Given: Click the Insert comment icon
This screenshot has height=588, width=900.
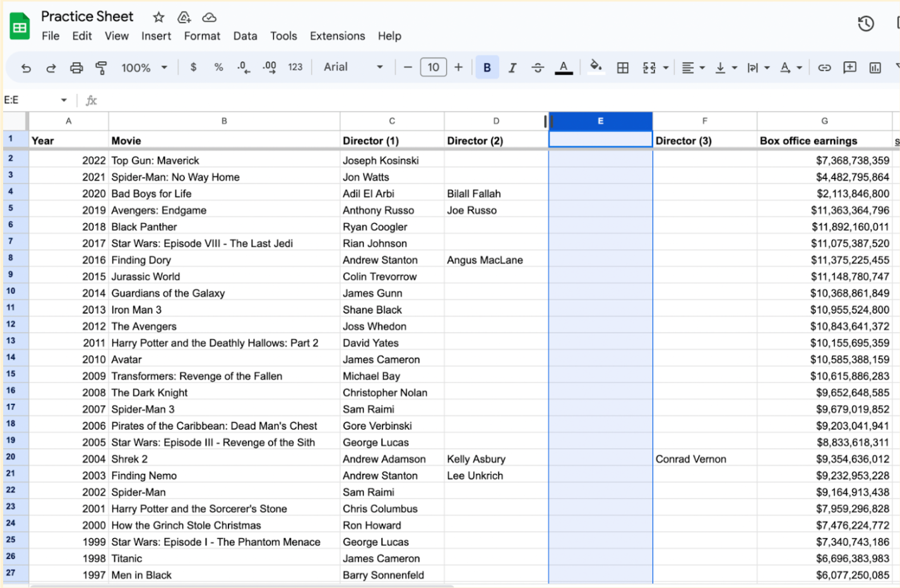Looking at the screenshot, I should [x=850, y=68].
